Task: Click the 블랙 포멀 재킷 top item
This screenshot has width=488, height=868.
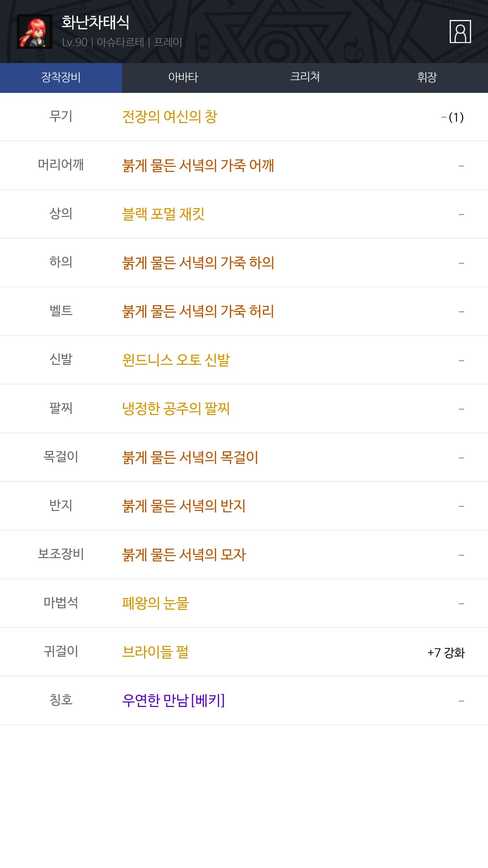Action: pyautogui.click(x=163, y=214)
